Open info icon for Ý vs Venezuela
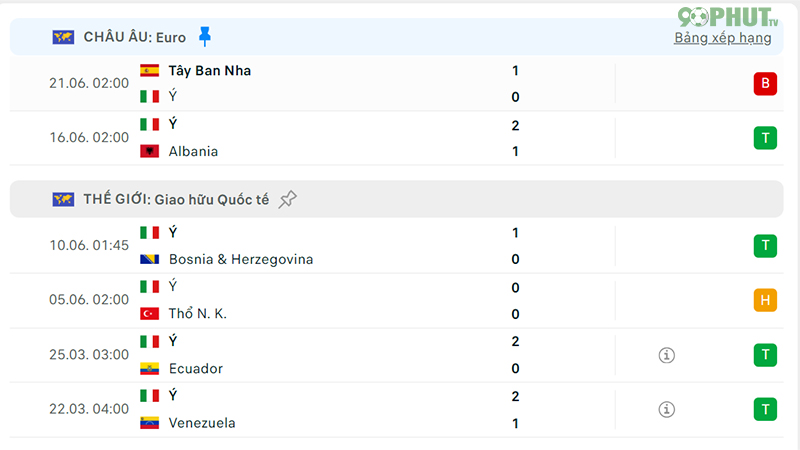This screenshot has width=800, height=450. [x=666, y=409]
